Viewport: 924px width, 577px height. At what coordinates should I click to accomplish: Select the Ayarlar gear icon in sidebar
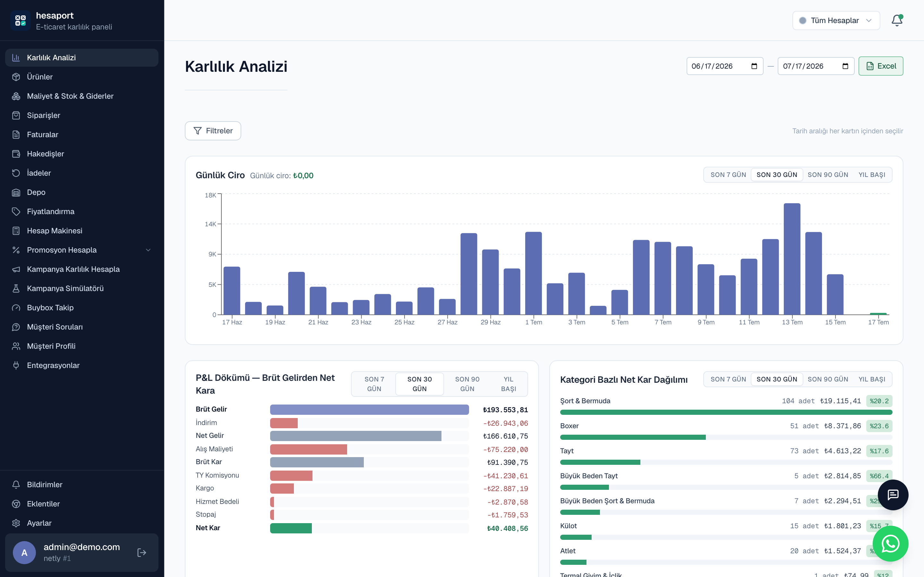(x=16, y=523)
